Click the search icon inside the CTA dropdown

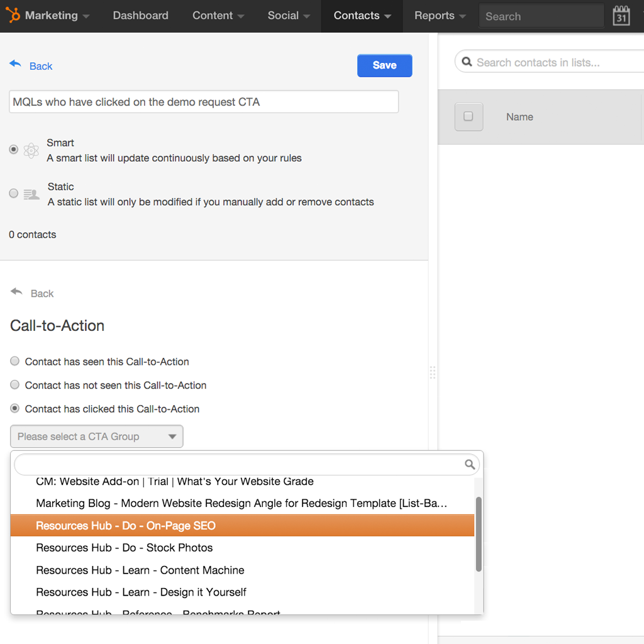point(470,464)
